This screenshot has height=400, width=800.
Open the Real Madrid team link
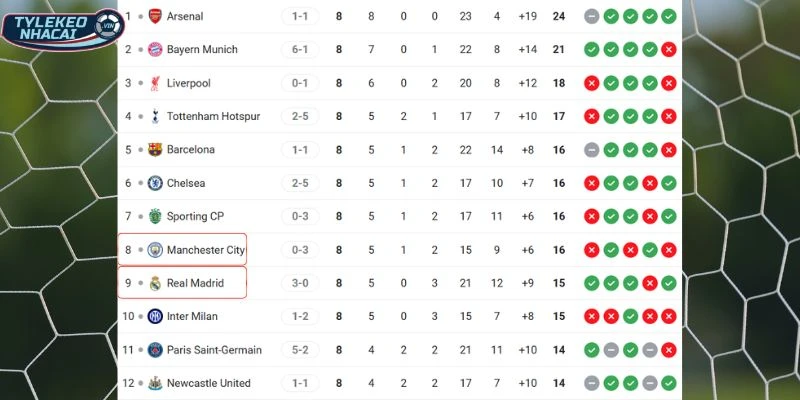pyautogui.click(x=195, y=283)
